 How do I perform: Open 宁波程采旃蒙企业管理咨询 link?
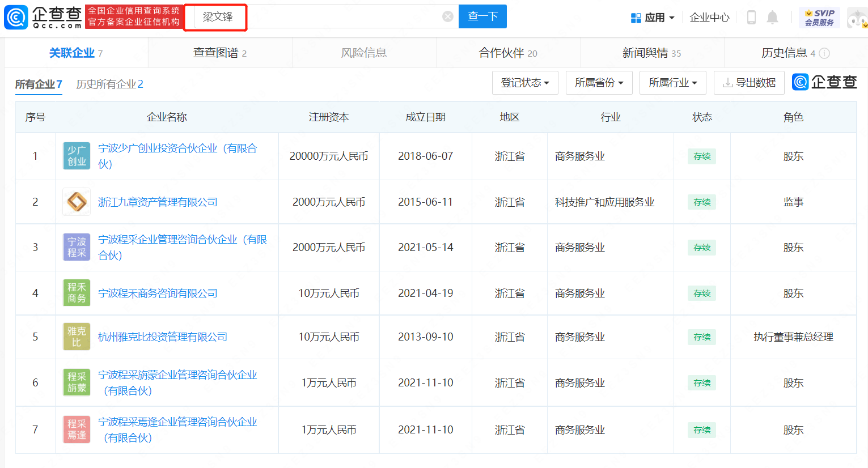(x=177, y=382)
